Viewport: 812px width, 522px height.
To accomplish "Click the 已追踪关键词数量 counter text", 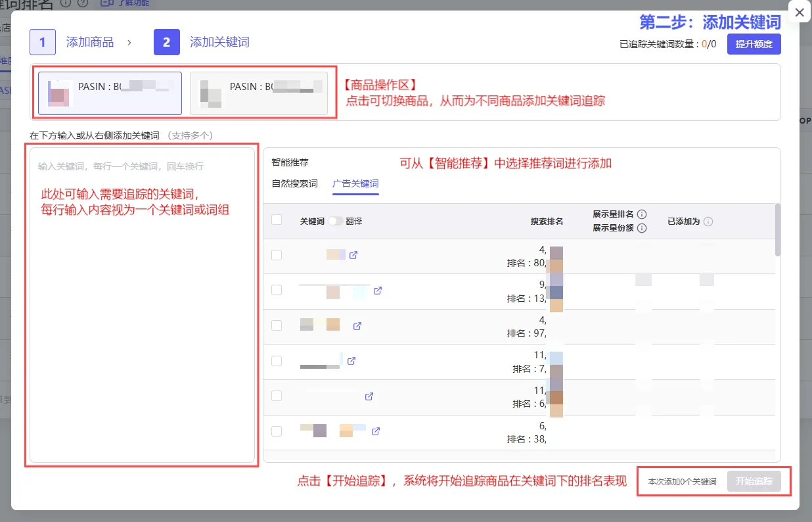I will 667,45.
